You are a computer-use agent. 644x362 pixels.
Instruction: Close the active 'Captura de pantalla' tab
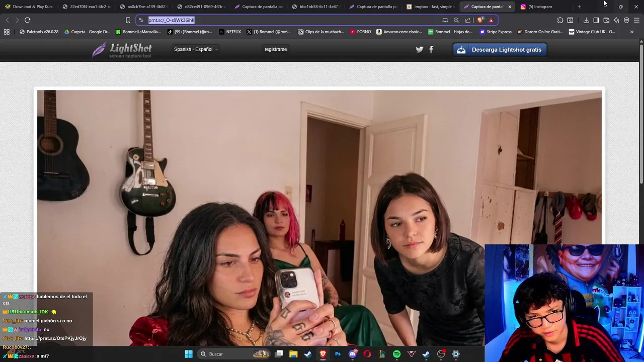[510, 7]
